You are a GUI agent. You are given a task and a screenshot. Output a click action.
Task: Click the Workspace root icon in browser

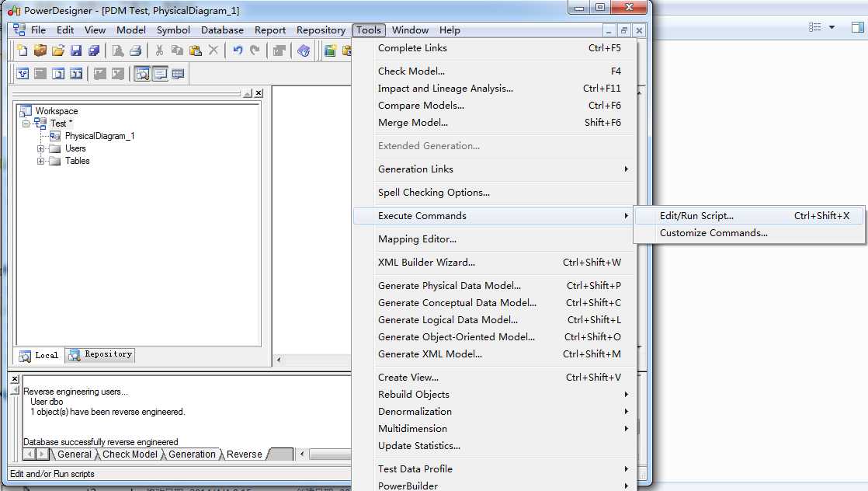pyautogui.click(x=26, y=111)
